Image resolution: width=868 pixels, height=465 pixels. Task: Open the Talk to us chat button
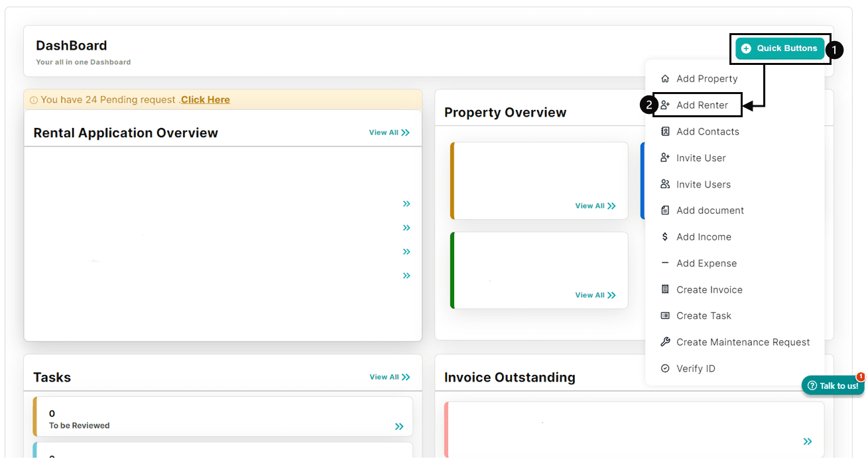(x=833, y=386)
